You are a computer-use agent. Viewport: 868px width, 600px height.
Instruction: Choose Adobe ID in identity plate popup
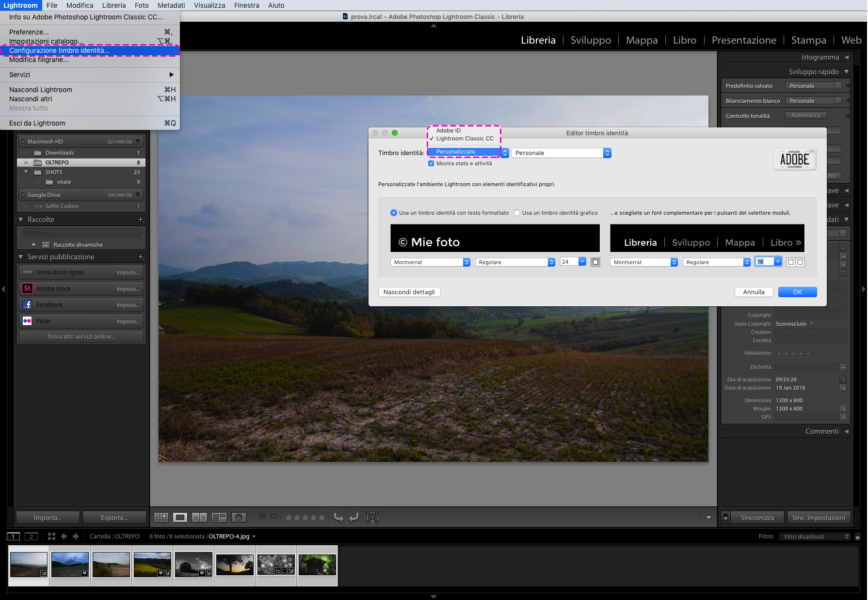[x=449, y=130]
